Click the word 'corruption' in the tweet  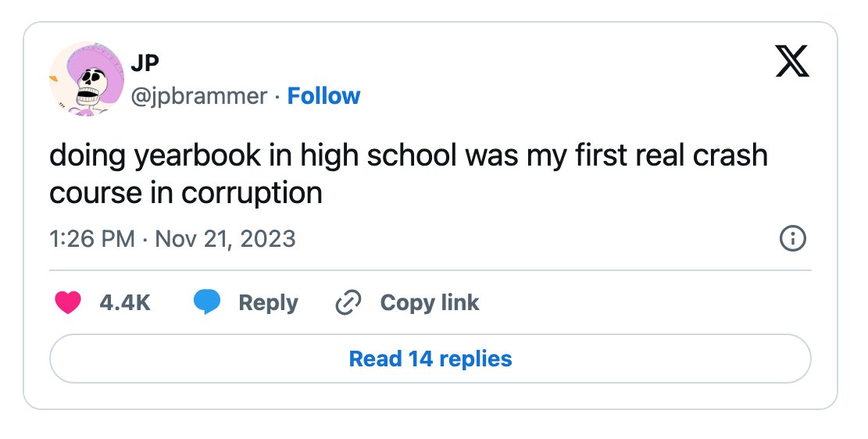pos(252,193)
